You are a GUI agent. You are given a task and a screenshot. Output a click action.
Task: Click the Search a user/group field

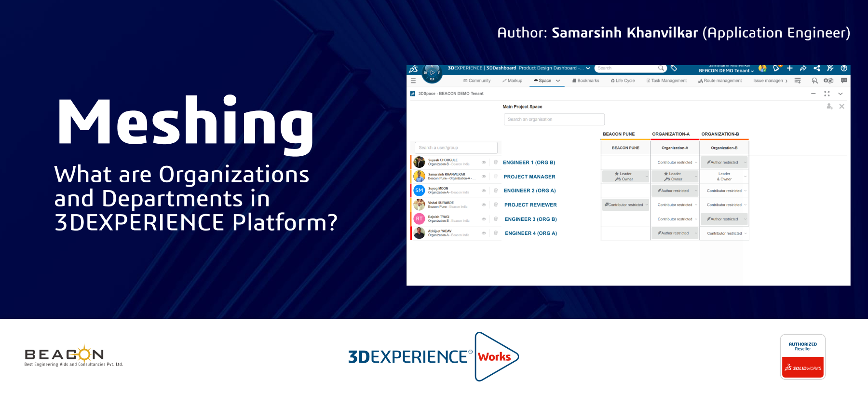456,148
